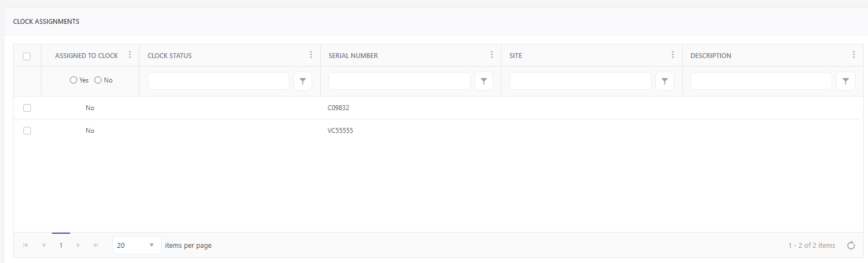Go to page 1 in pager
This screenshot has height=263, width=868.
pyautogui.click(x=61, y=246)
